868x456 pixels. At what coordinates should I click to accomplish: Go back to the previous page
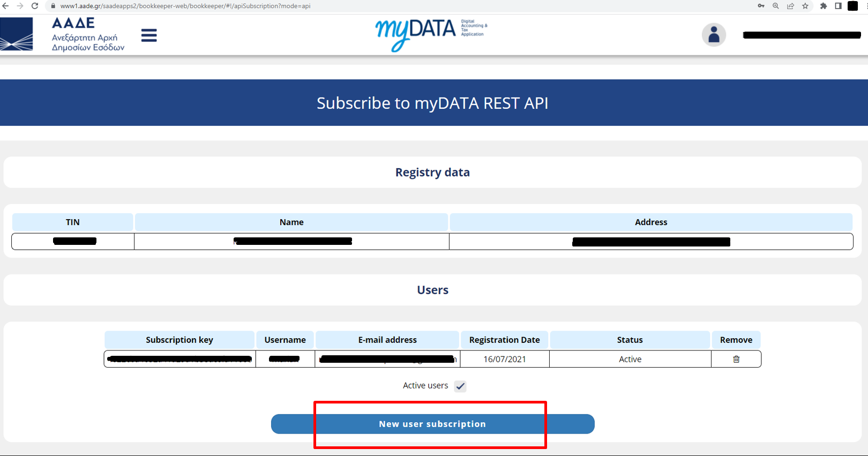click(x=6, y=6)
